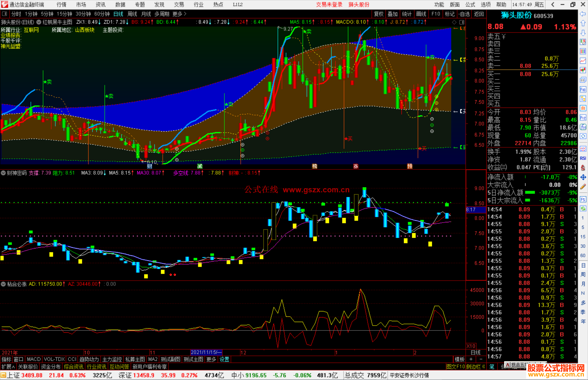Click the 画线 drawing button
Screen dimensions: 588x380
pos(421,14)
